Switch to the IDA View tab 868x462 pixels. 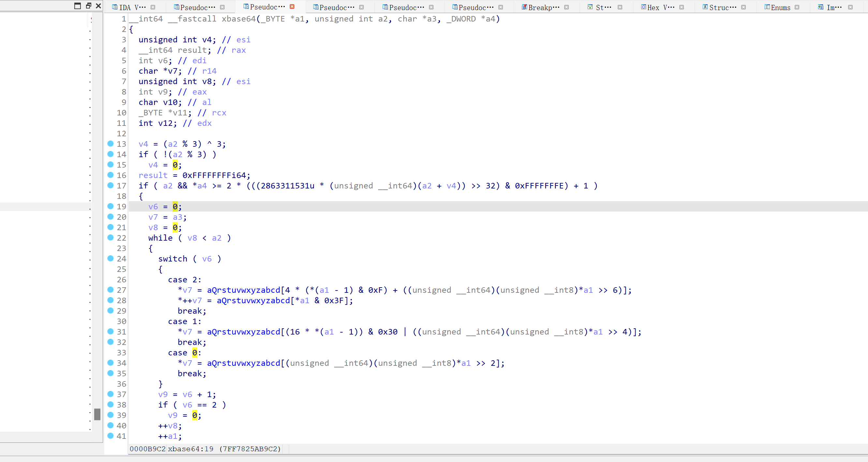(132, 7)
